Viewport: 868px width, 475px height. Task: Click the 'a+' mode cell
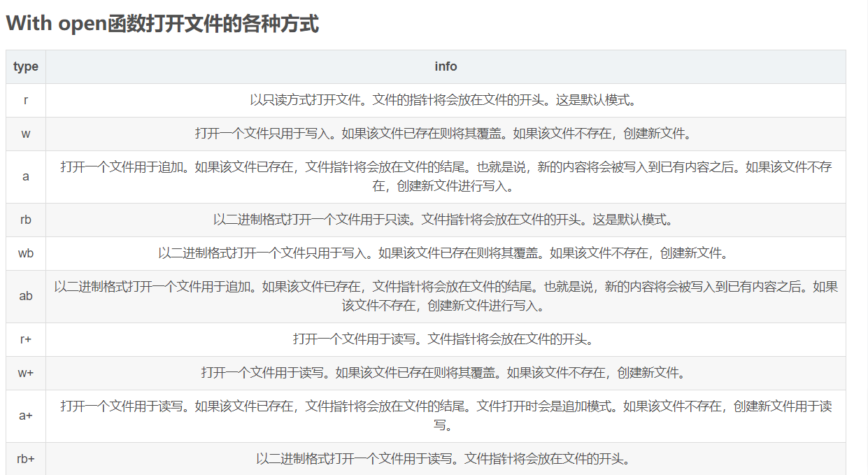click(x=25, y=416)
